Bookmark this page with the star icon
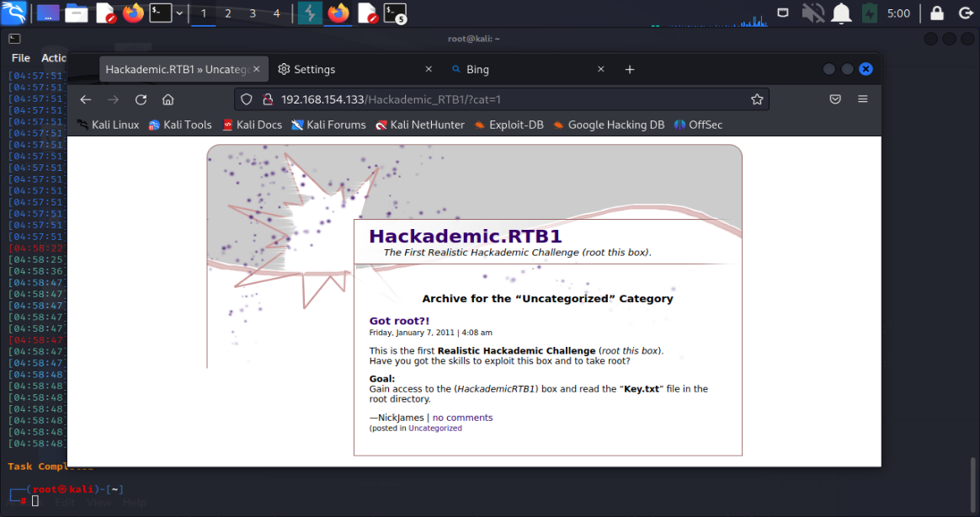The width and height of the screenshot is (980, 517). pos(757,99)
